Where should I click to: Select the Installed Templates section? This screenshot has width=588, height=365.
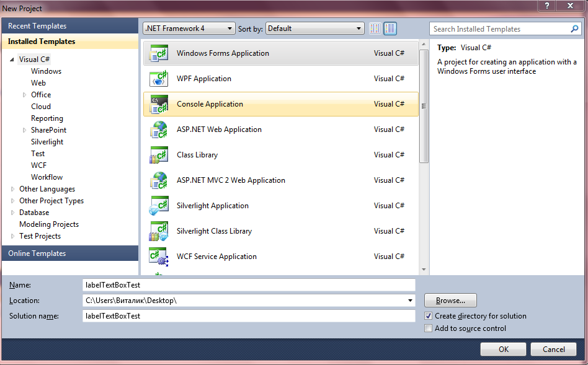[69, 42]
